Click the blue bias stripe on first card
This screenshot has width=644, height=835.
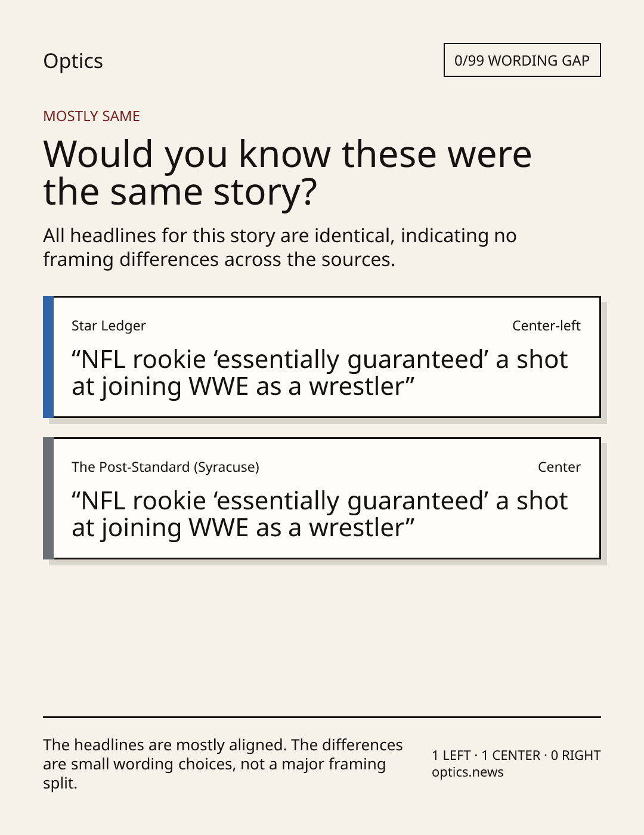[48, 357]
